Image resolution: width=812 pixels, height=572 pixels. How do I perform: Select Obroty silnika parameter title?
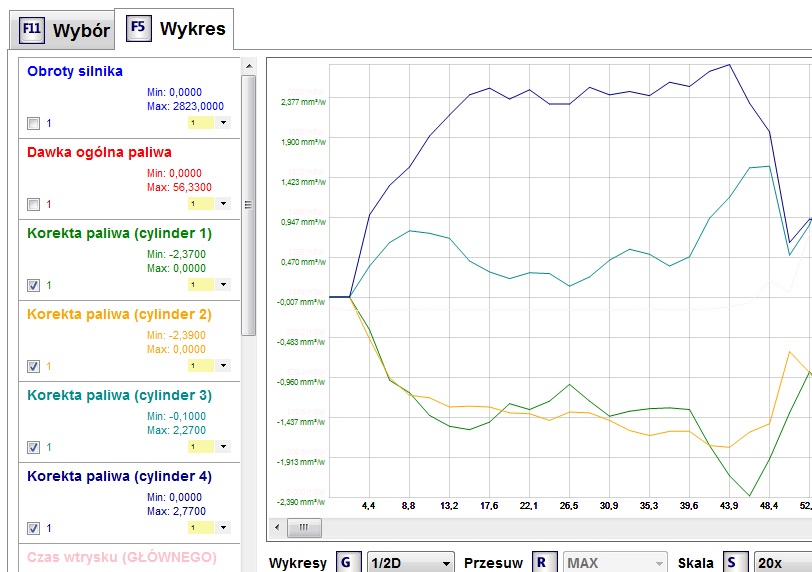tap(75, 71)
